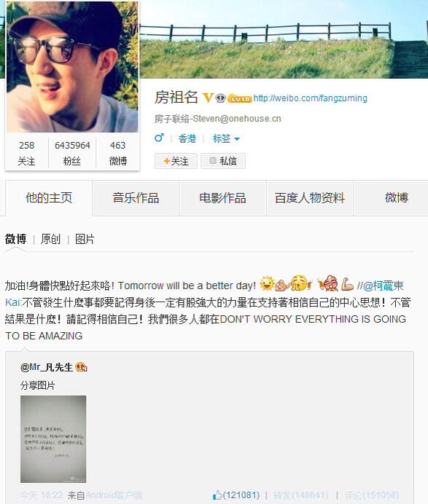The width and height of the screenshot is (428, 504).
Task: Send a message via 私信 button
Action: click(223, 161)
